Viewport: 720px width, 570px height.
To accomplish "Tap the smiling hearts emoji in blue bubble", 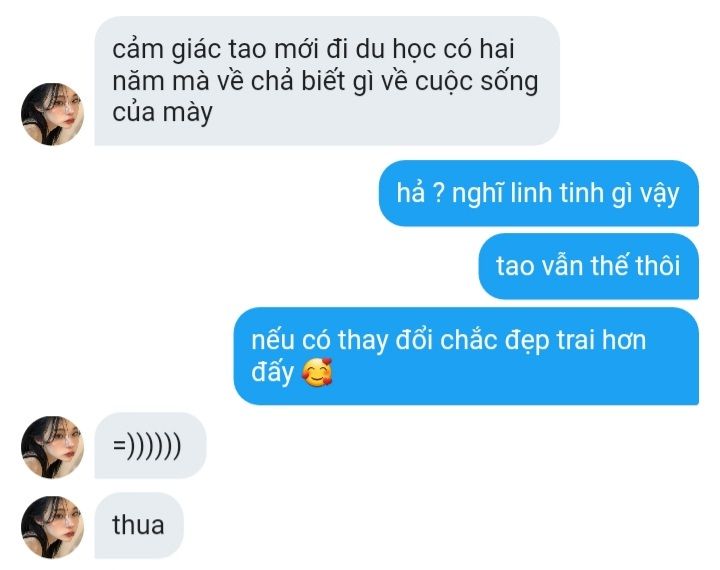I will 317,372.
